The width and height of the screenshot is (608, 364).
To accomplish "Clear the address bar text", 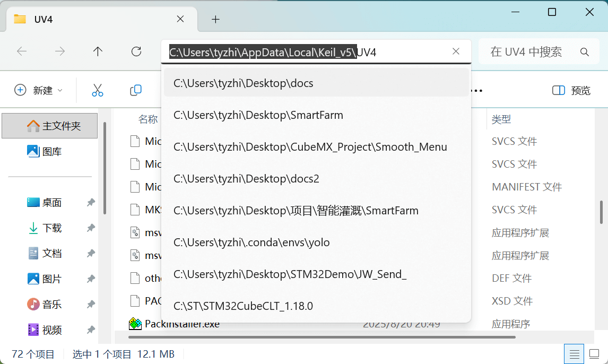I will click(x=456, y=51).
